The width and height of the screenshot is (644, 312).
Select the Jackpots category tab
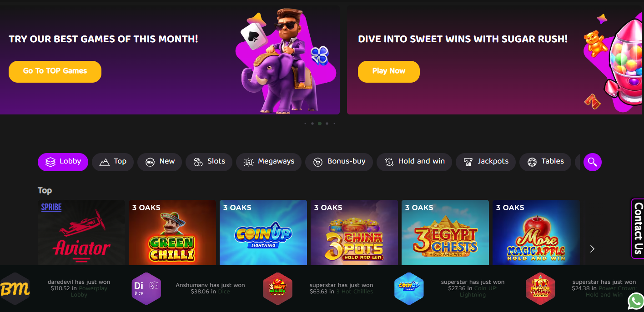point(486,162)
